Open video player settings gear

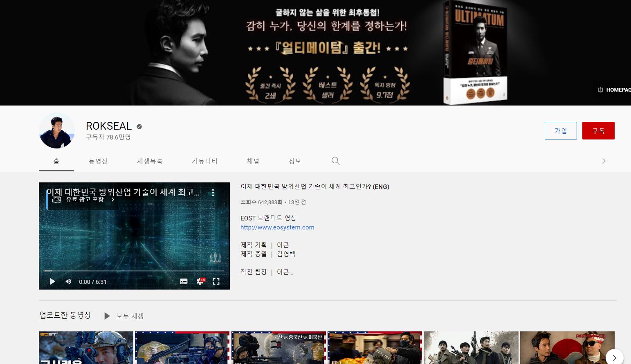point(200,281)
